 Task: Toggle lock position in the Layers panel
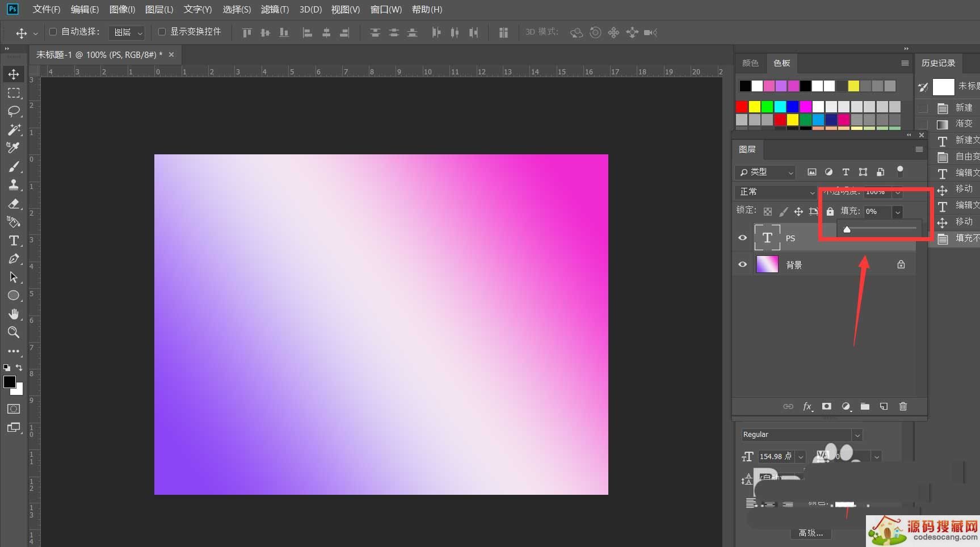coord(798,212)
